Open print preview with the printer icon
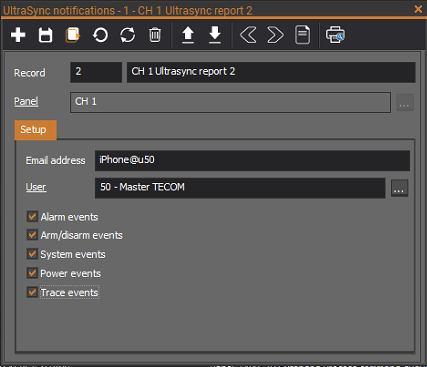Screen dimensions: 427x367 click(335, 35)
